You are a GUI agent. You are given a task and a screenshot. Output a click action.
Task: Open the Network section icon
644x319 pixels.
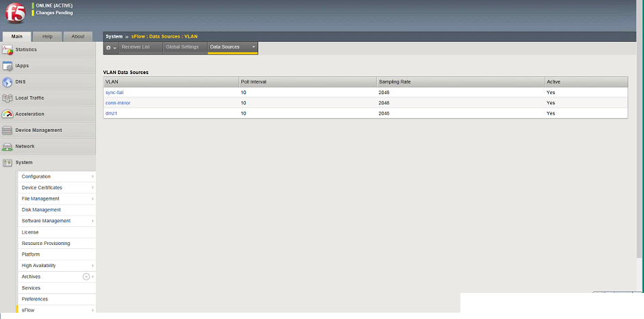click(8, 146)
